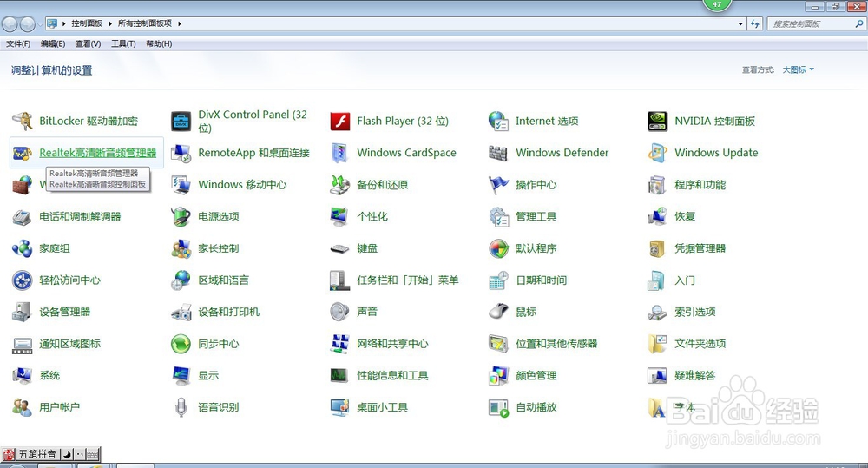Click the address bar refresh button
868x468 pixels.
(x=755, y=23)
